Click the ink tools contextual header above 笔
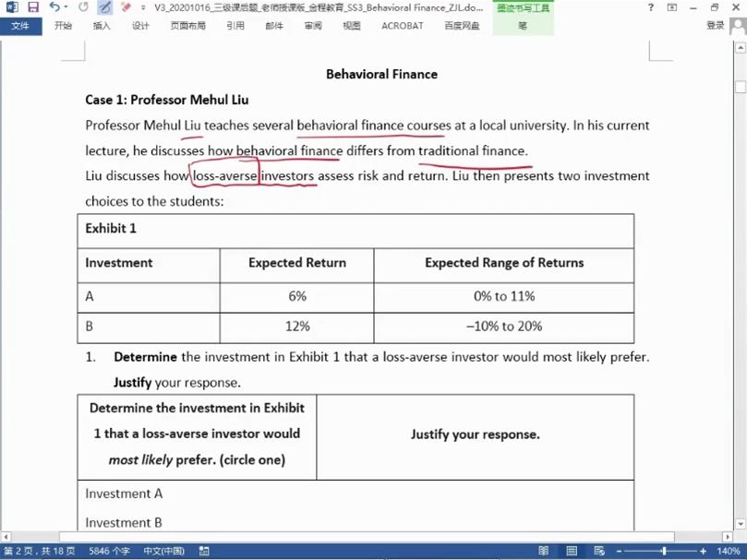 tap(524, 8)
